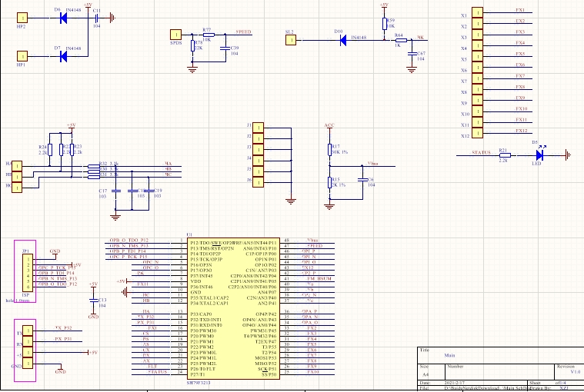
Task: Click the HA hall input pad
Action: coord(17,166)
